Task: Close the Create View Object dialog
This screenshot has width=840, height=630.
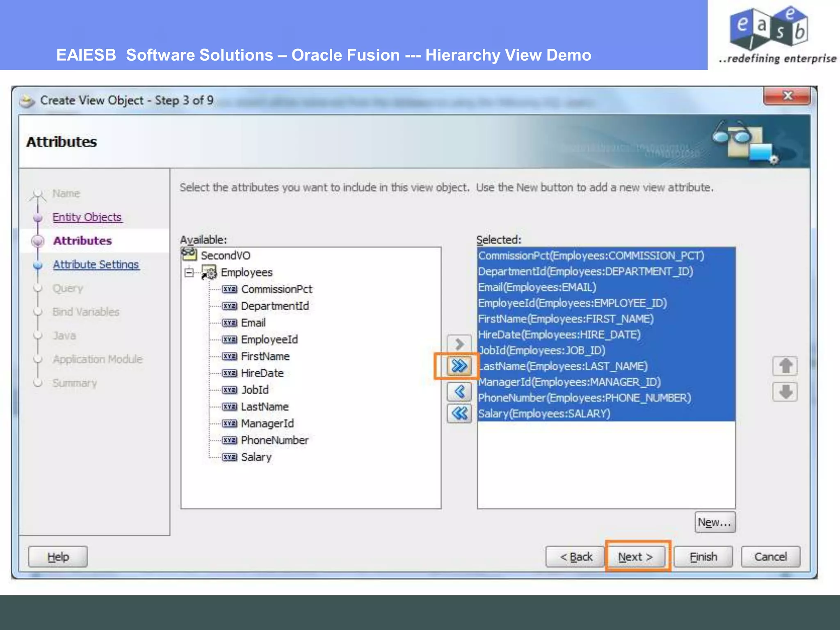Action: (x=787, y=96)
